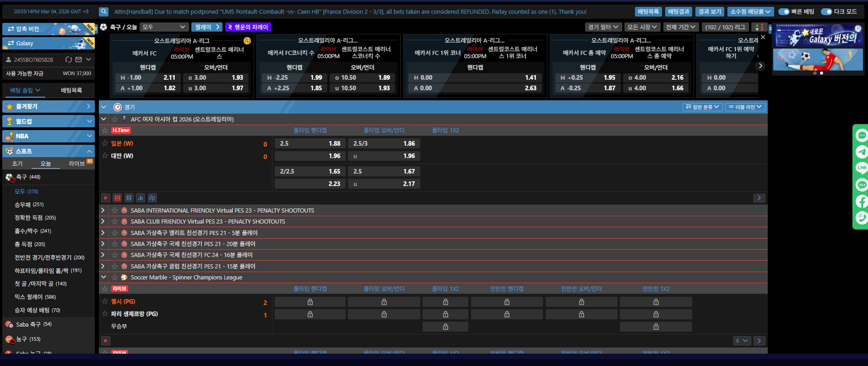Click the LINE messenger icon

862,168
